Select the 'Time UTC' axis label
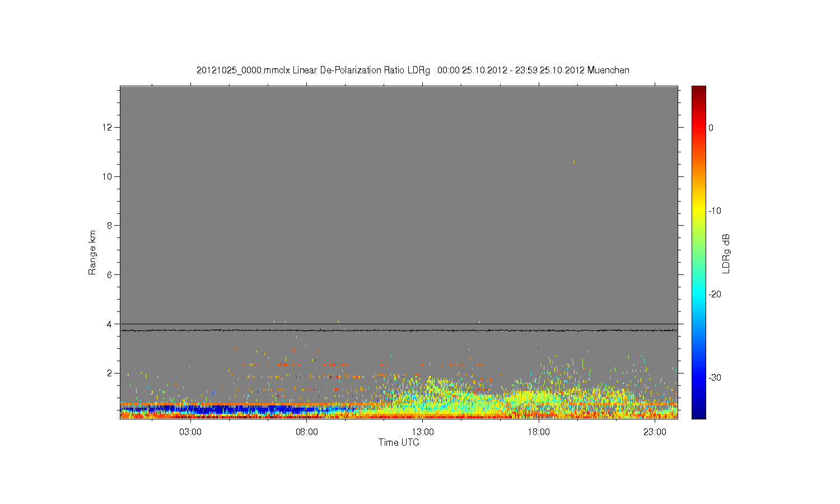Viewport: 840px width, 504px height. [x=399, y=442]
